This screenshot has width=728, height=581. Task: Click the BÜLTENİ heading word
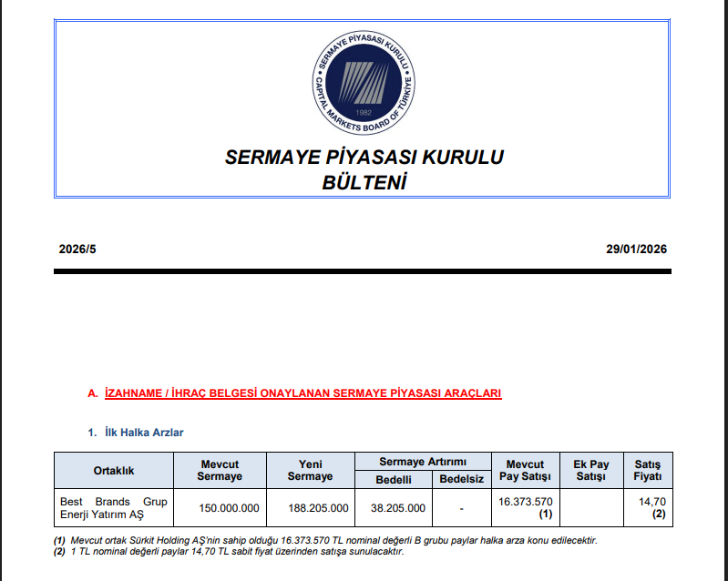point(364,182)
